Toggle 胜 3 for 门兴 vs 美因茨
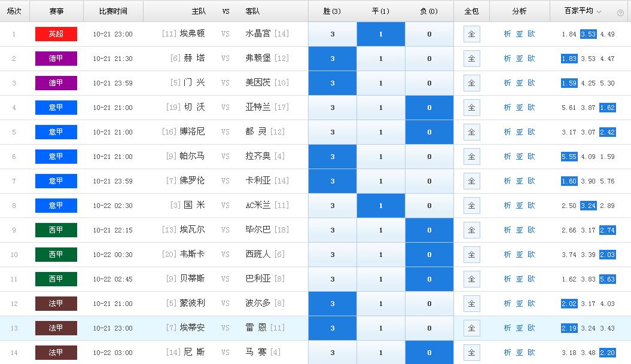 pos(333,83)
